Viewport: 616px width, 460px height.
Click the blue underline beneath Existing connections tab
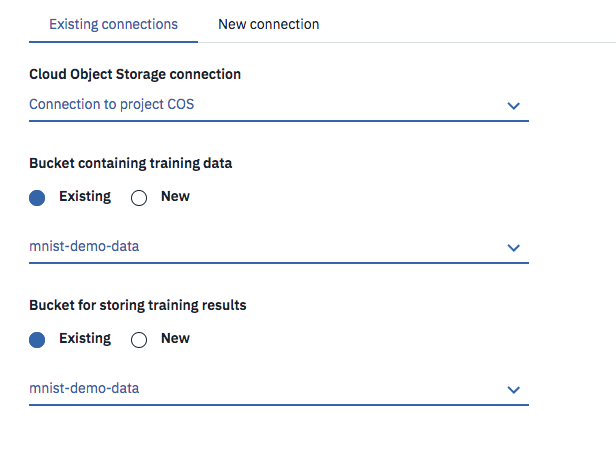point(113,42)
